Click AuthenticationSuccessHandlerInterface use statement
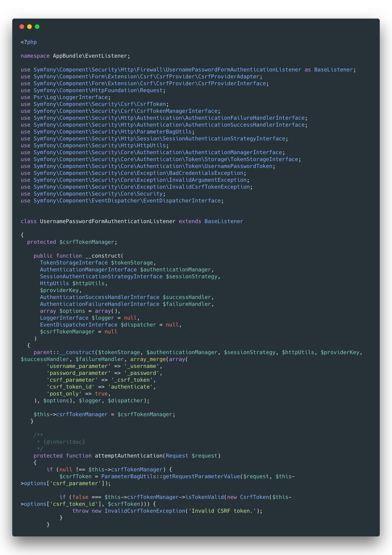The image size is (392, 555). 164,125
